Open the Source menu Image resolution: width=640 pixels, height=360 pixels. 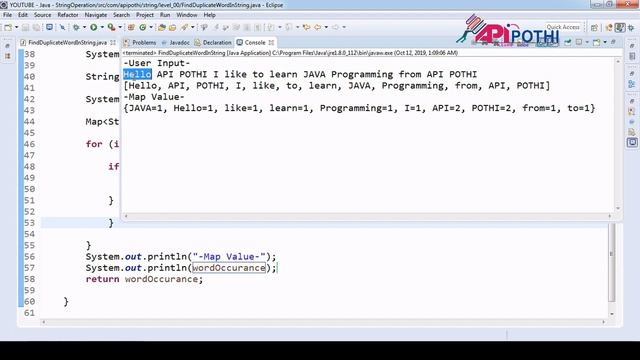42,15
